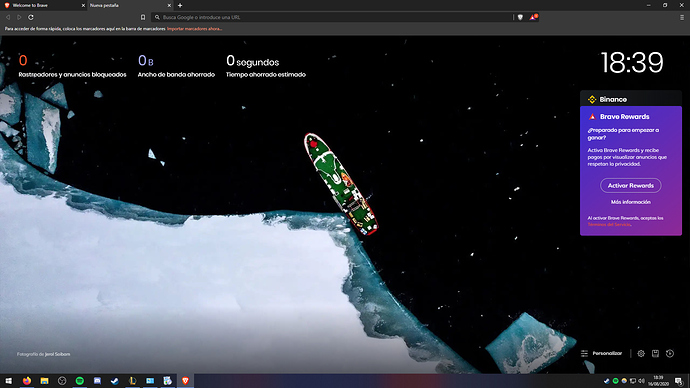Open Spotify from the Windows taskbar

(x=80, y=381)
